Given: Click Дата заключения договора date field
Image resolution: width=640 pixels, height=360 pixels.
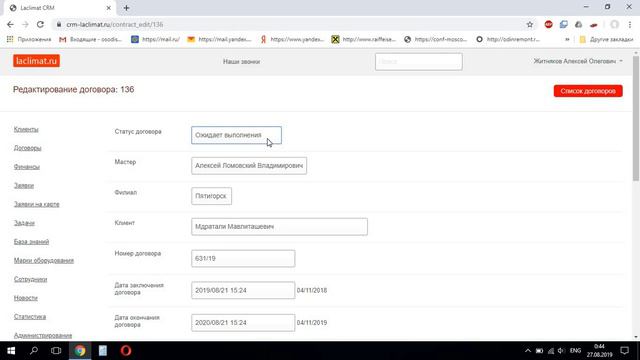Looking at the screenshot, I should (x=243, y=290).
